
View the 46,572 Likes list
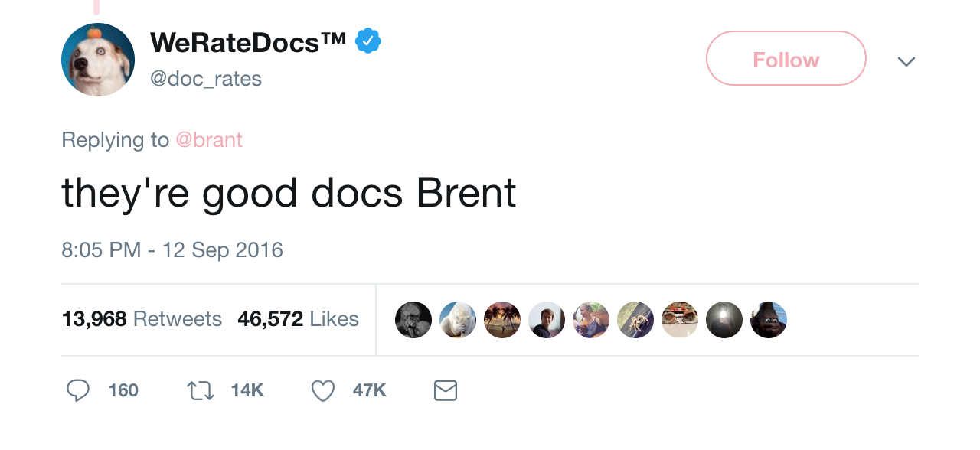click(298, 319)
